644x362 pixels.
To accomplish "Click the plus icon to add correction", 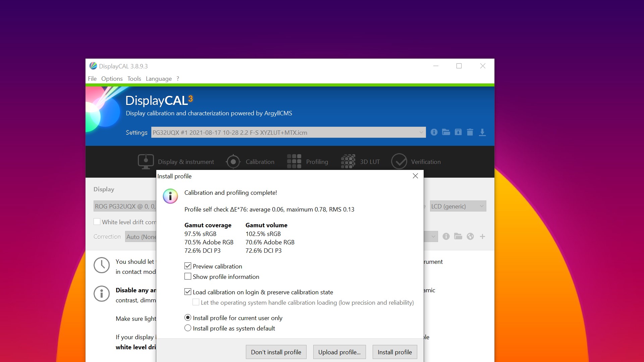I will pyautogui.click(x=482, y=237).
